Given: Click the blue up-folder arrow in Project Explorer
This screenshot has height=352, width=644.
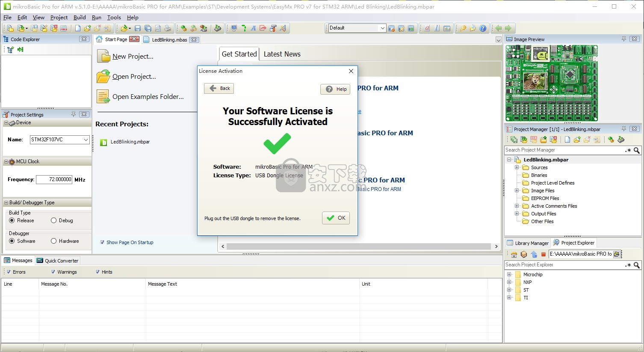Looking at the screenshot, I should click(534, 254).
